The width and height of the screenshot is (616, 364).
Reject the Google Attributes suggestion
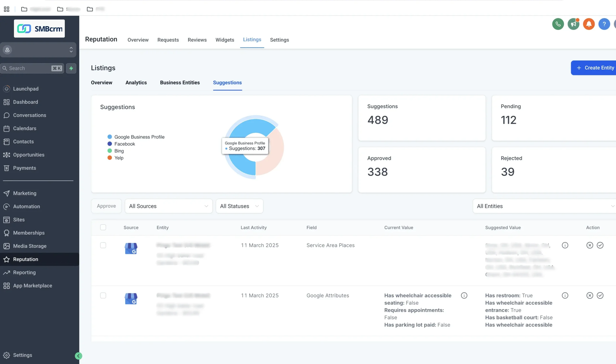[590, 295]
